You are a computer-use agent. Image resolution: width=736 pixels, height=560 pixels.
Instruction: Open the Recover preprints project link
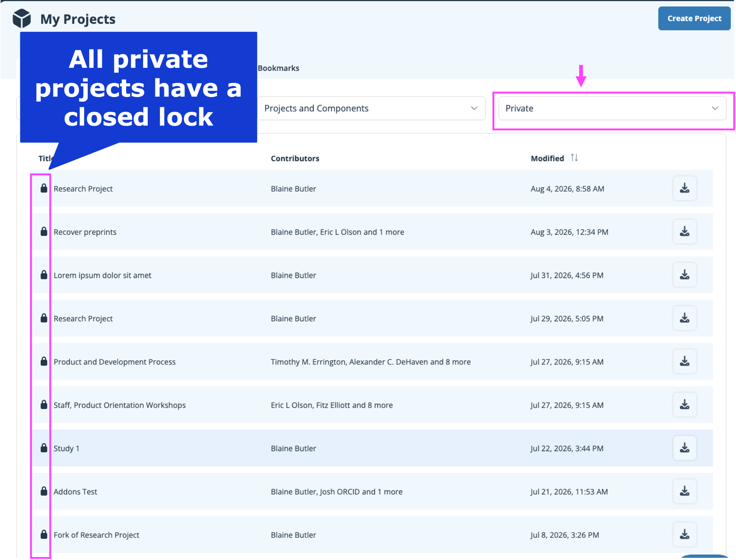(85, 232)
